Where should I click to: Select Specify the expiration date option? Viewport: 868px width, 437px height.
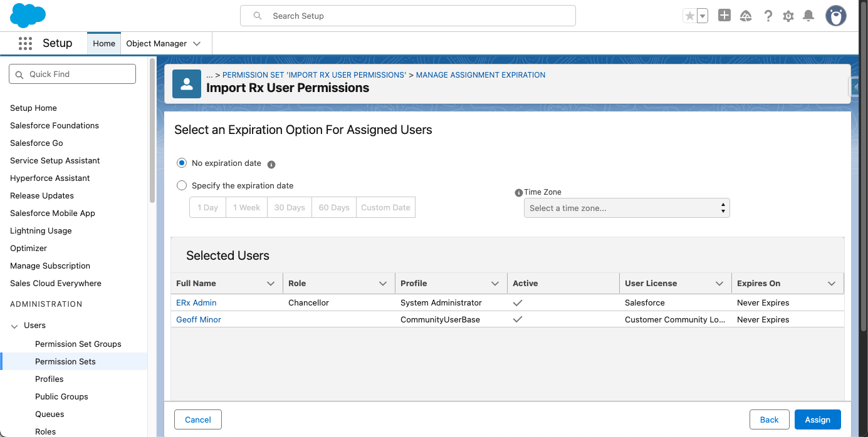click(x=182, y=185)
